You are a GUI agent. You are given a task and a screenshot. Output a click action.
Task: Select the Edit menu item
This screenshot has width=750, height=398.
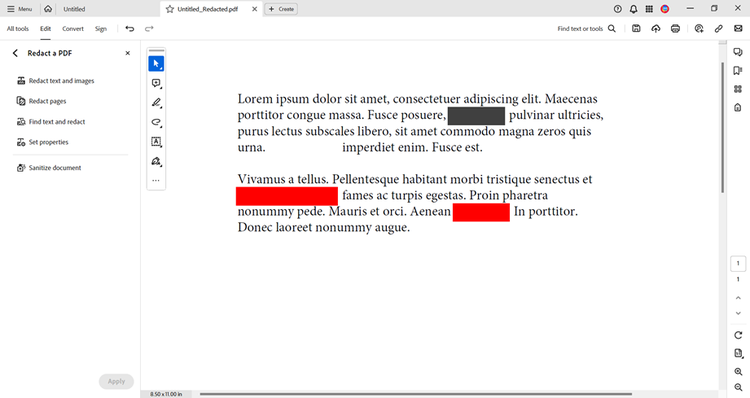[45, 29]
